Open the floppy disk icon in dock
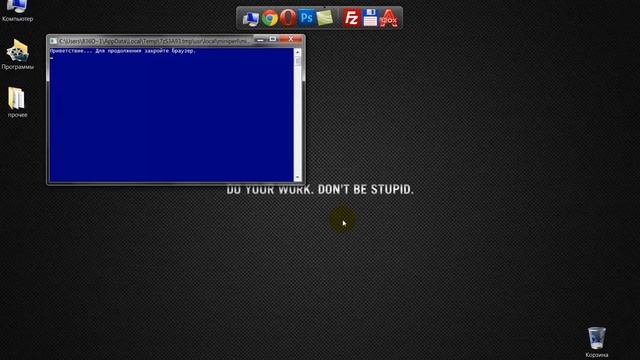The width and height of the screenshot is (640, 360). 370,18
